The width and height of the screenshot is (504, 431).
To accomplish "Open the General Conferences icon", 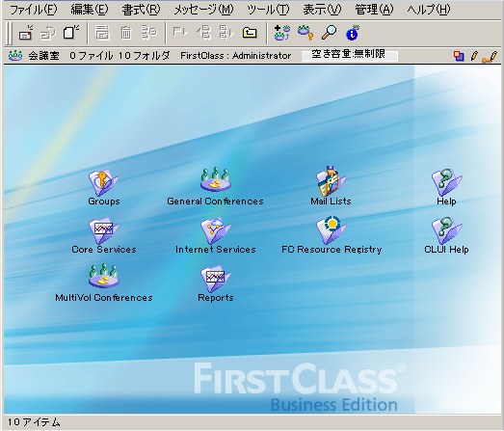I will point(216,179).
